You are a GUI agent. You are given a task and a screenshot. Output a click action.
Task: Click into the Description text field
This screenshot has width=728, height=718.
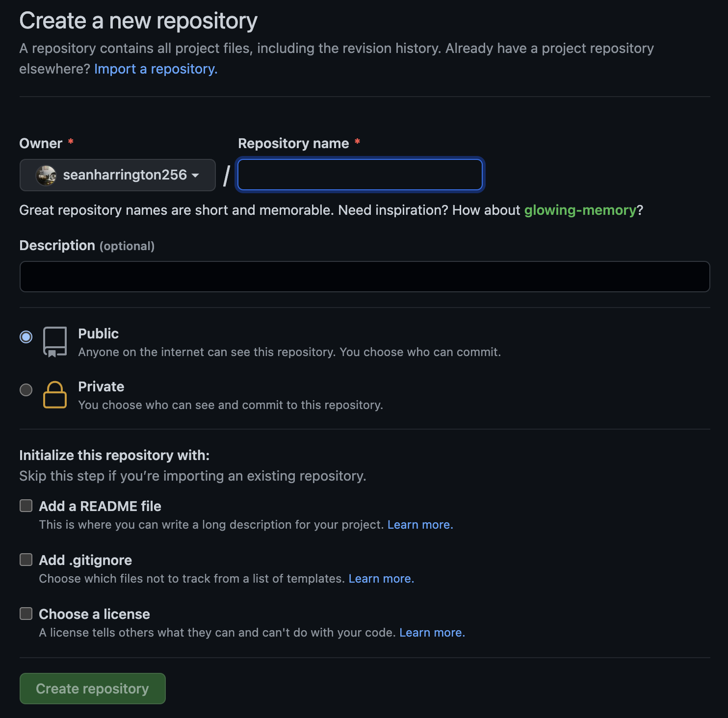365,277
